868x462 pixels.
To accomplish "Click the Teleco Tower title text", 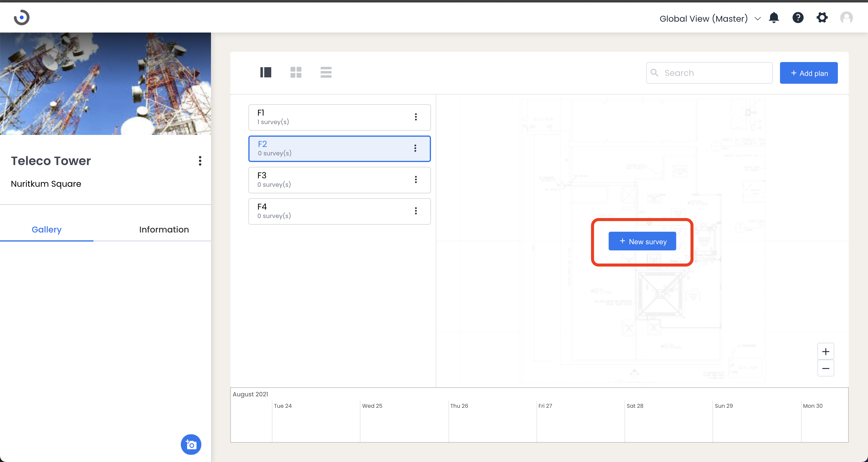I will point(51,161).
